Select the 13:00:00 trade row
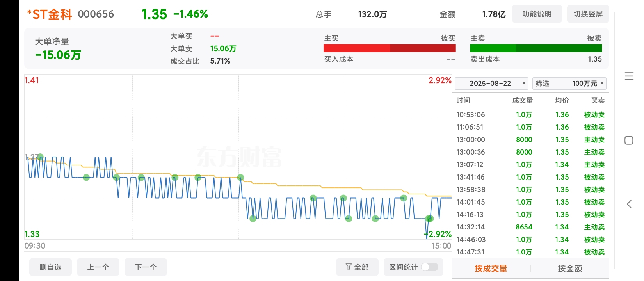Viewport: 644px width, 281px height. tap(530, 140)
